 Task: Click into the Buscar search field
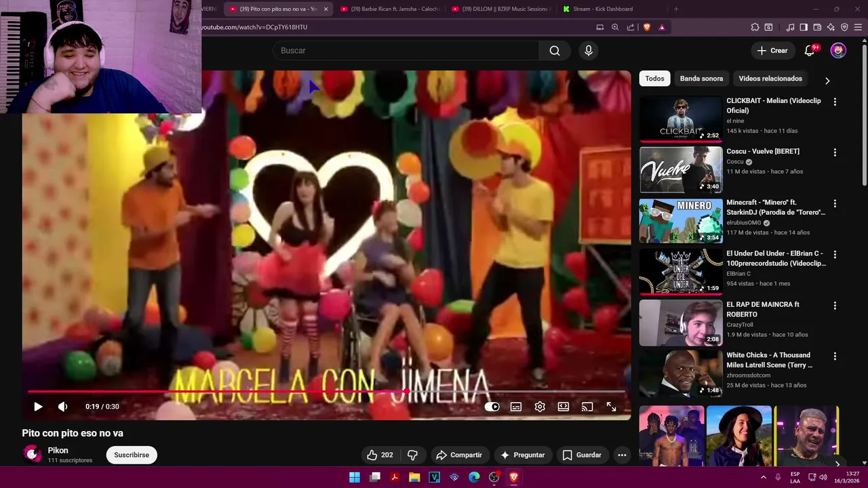click(x=406, y=50)
